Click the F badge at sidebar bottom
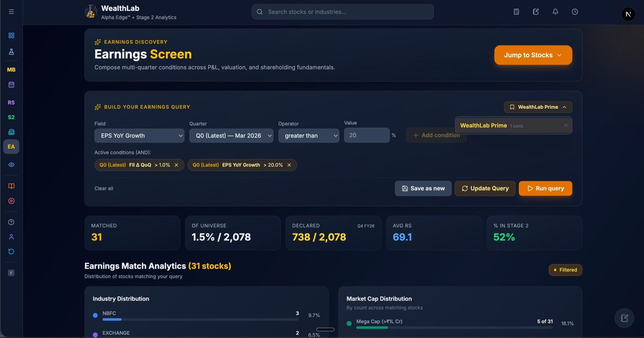644x338 pixels. [11, 273]
